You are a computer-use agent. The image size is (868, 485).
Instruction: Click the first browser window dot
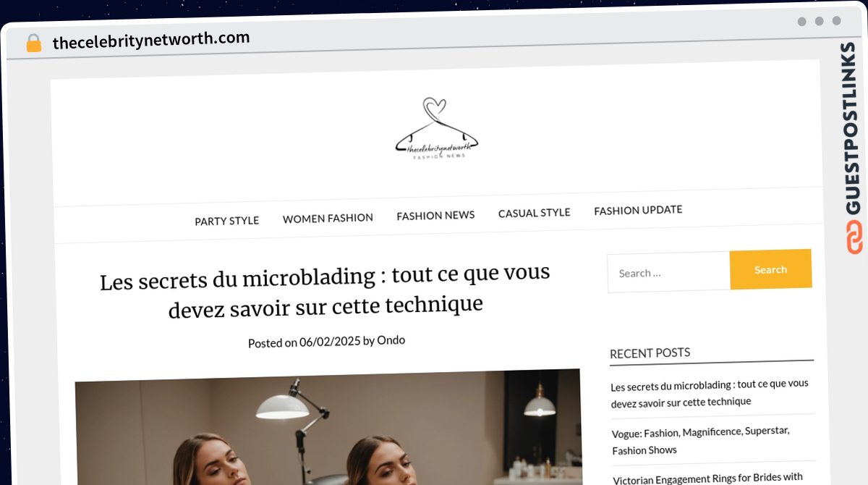pos(801,22)
